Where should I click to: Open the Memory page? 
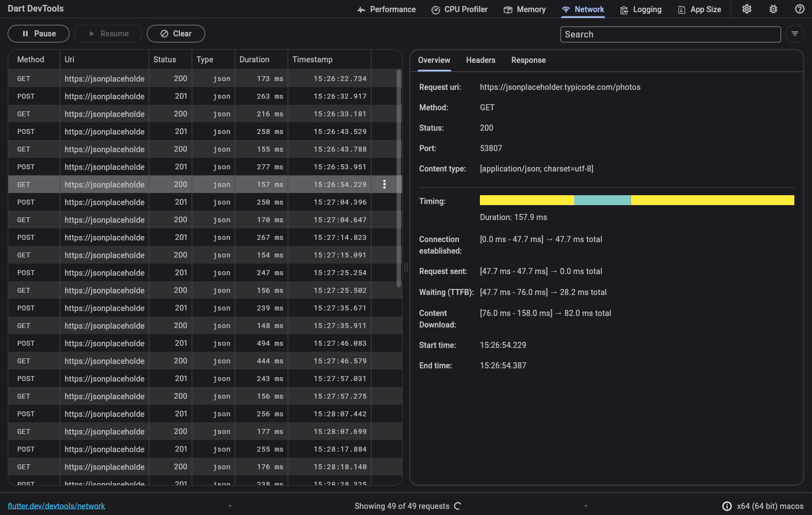pos(524,9)
